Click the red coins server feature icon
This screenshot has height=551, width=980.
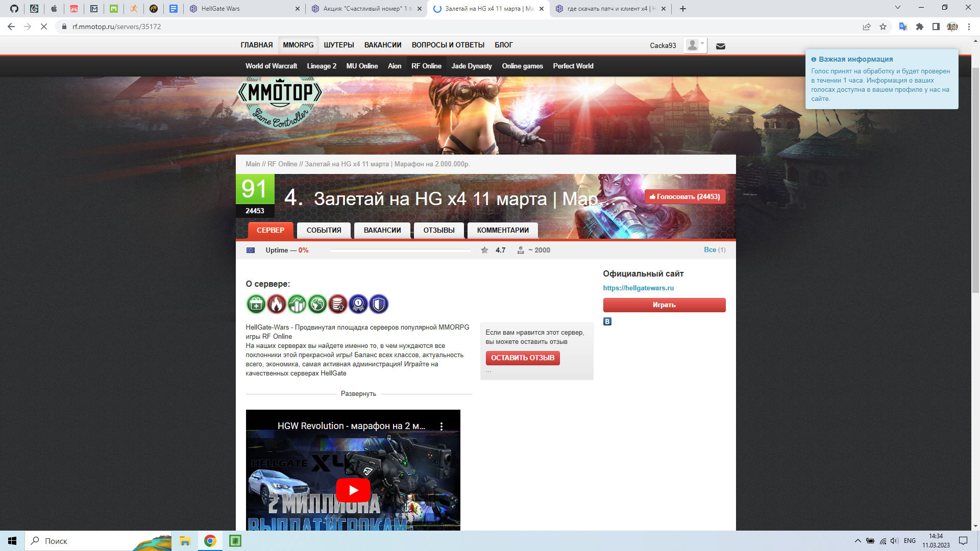click(x=338, y=305)
